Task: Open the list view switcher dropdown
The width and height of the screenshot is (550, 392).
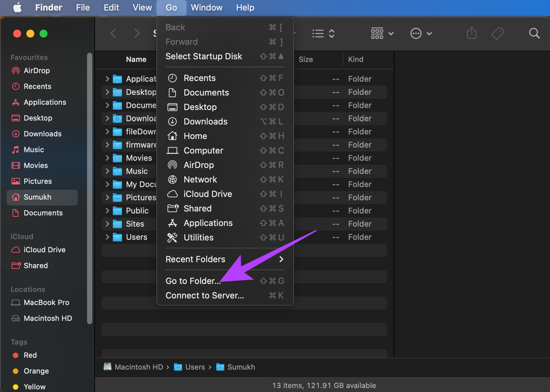Action: pyautogui.click(x=323, y=33)
